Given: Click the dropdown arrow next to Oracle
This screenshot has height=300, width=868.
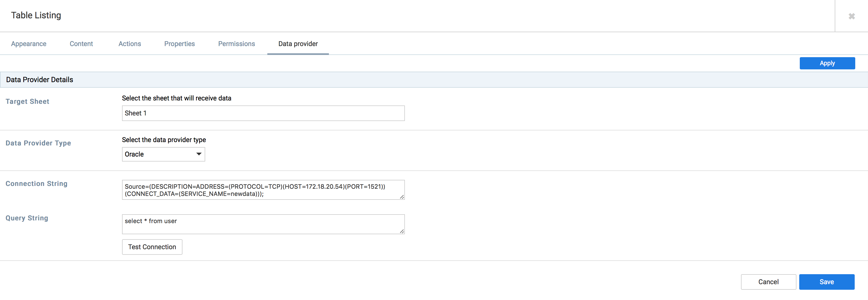Looking at the screenshot, I should pos(199,154).
